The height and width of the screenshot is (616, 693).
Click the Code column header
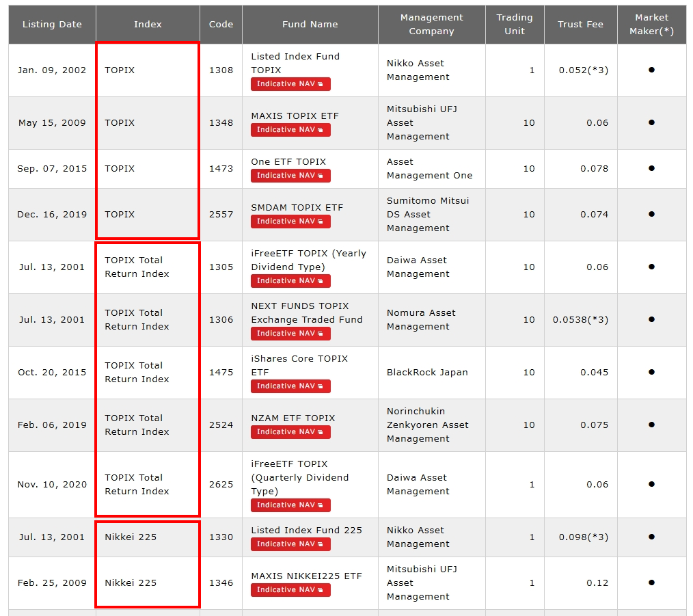pos(221,25)
